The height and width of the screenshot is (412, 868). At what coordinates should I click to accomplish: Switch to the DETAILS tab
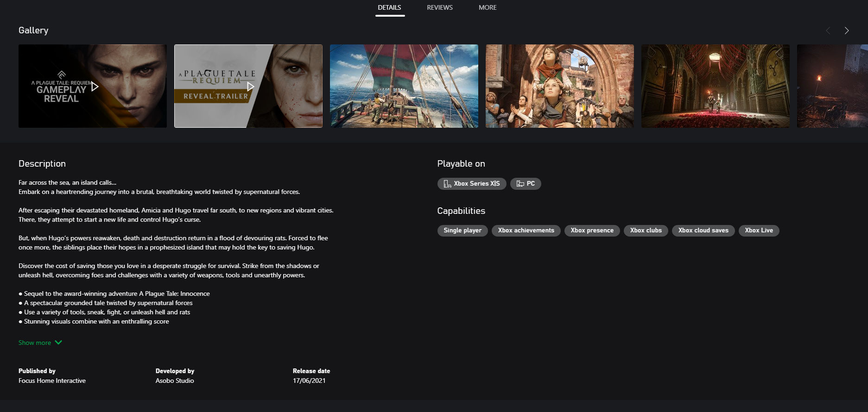point(389,7)
